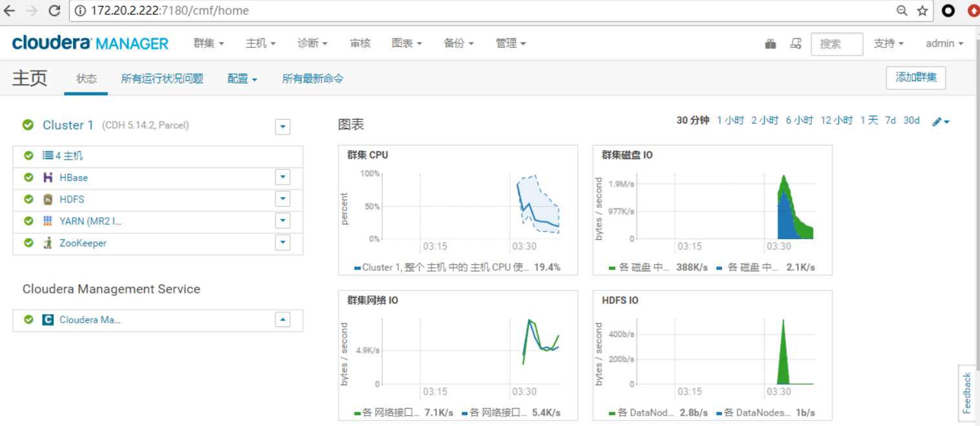Click the Cloudera Management Service icon

tap(48, 320)
